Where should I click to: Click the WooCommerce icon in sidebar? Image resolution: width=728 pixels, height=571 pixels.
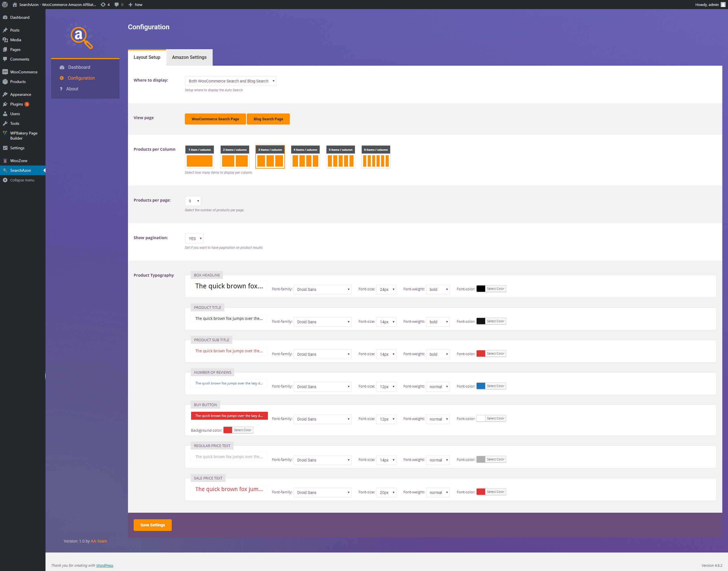click(5, 72)
